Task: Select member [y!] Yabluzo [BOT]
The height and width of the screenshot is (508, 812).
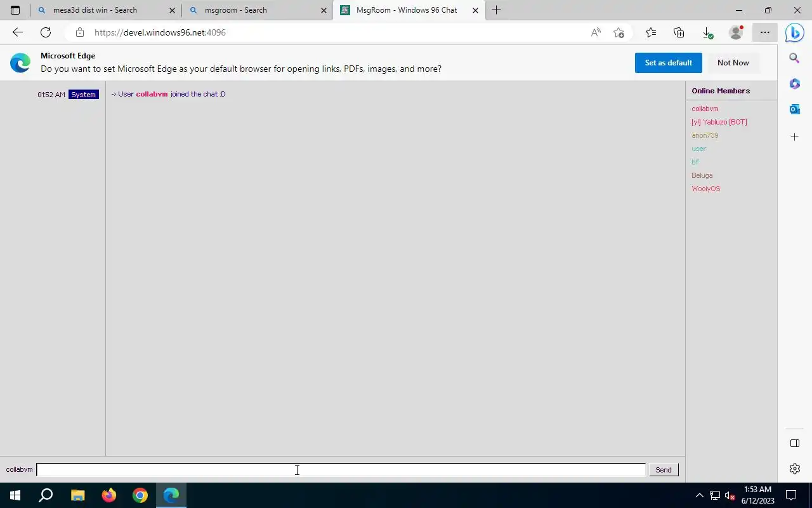Action: tap(719, 122)
